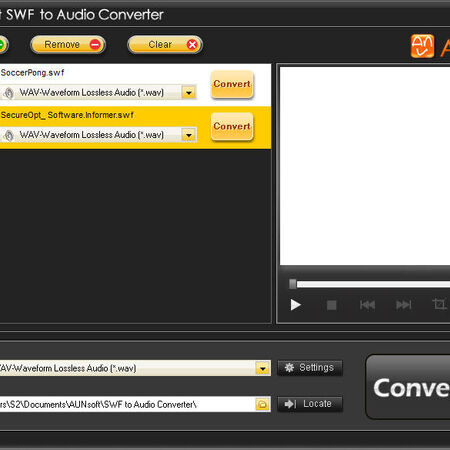The width and height of the screenshot is (450, 450).
Task: Start conversion with the large Convert button
Action: pyautogui.click(x=408, y=387)
